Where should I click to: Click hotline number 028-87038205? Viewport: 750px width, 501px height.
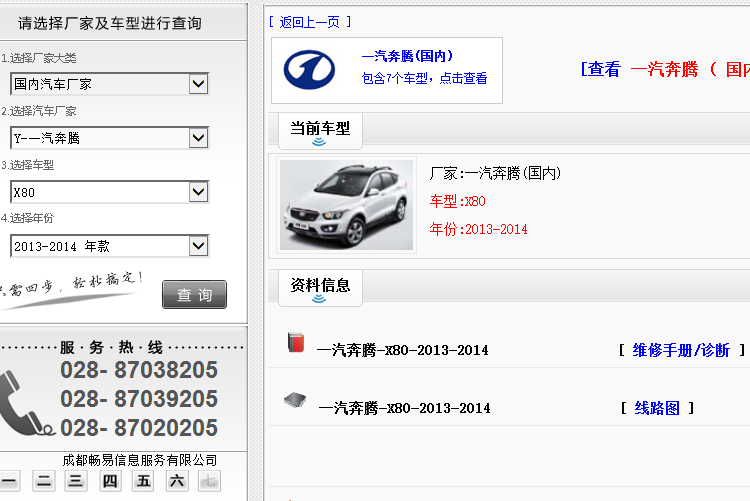click(139, 370)
